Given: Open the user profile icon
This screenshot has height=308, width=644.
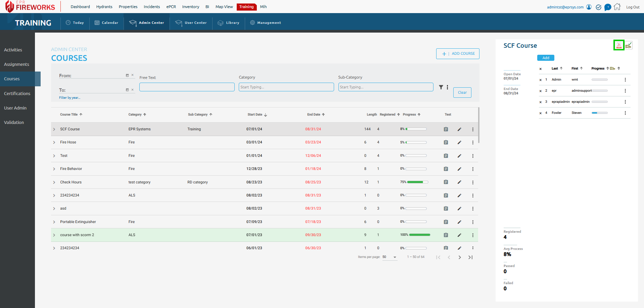Looking at the screenshot, I should click(589, 7).
